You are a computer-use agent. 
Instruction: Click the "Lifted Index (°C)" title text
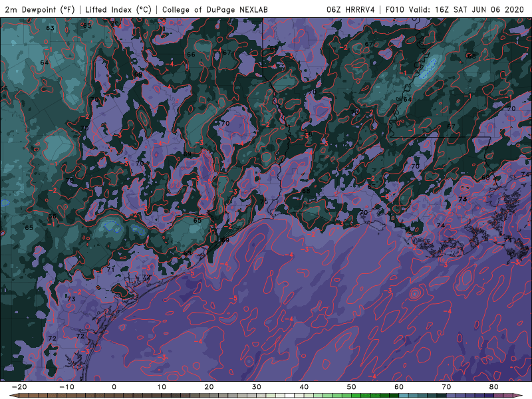click(x=118, y=9)
